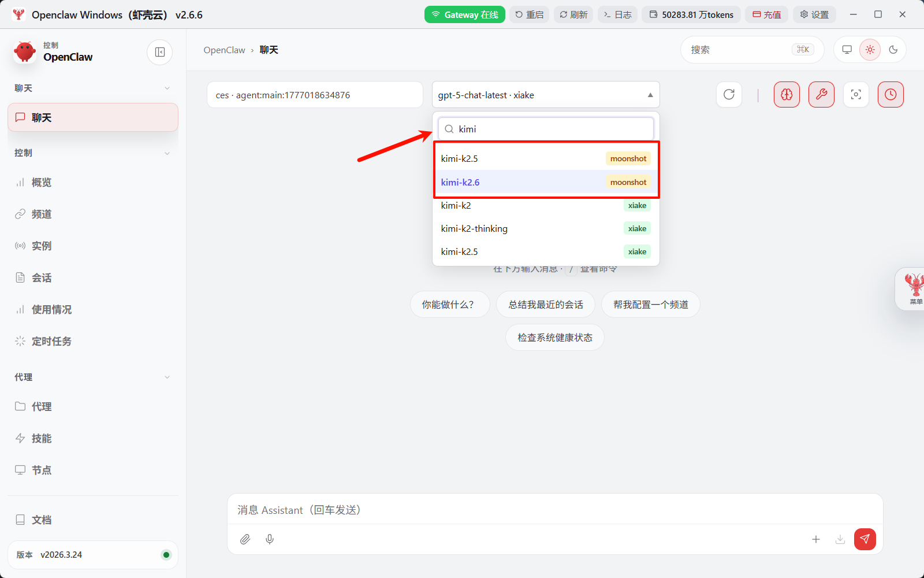Click the 重启 restart button
The image size is (924, 578).
pyautogui.click(x=530, y=14)
